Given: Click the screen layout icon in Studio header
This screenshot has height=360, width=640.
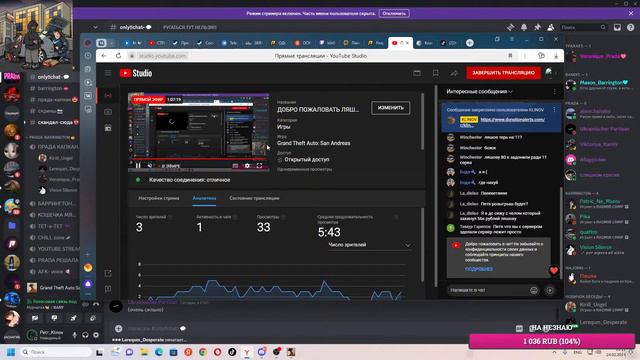Looking at the screenshot, I should click(417, 73).
